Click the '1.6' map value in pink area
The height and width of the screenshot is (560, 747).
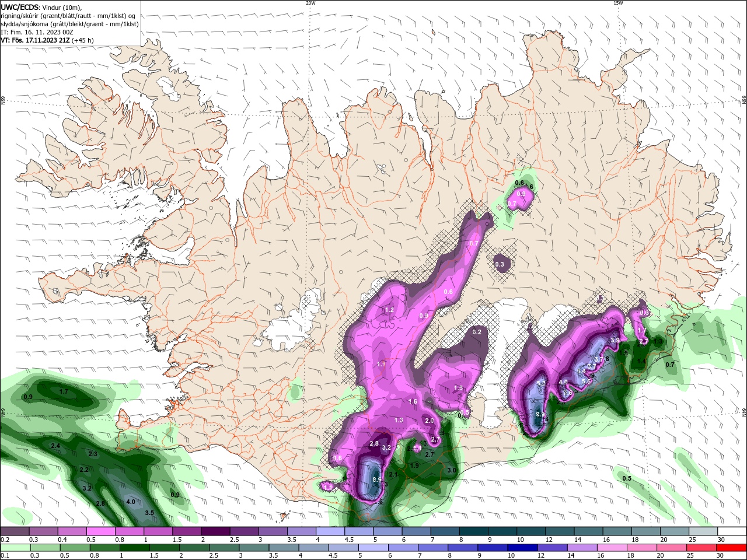point(413,401)
